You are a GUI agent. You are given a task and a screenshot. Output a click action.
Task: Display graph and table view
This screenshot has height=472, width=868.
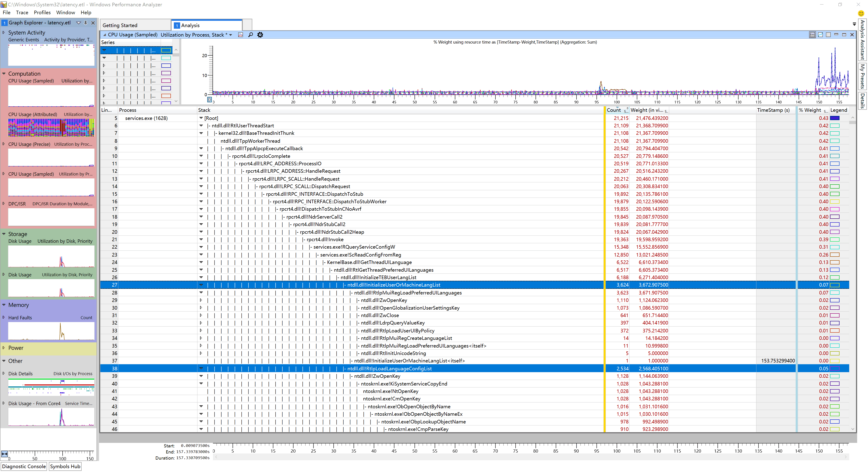[812, 35]
